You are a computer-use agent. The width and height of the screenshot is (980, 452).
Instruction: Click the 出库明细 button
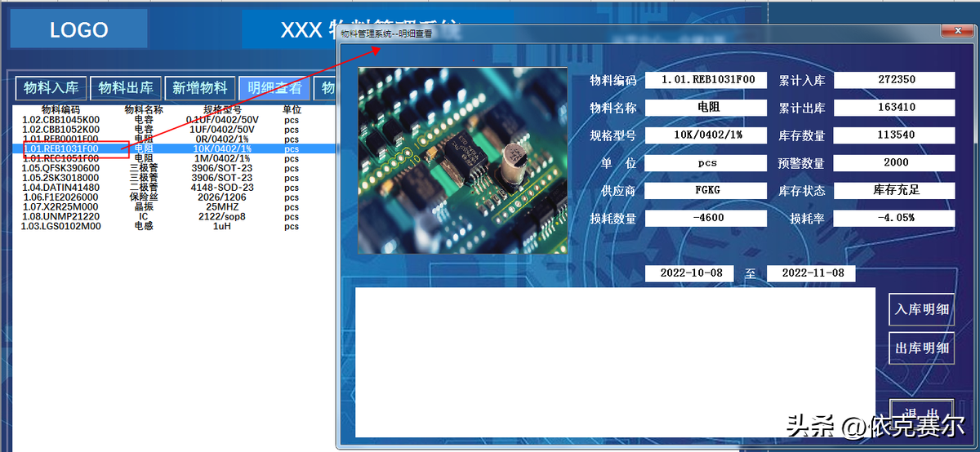(x=921, y=348)
